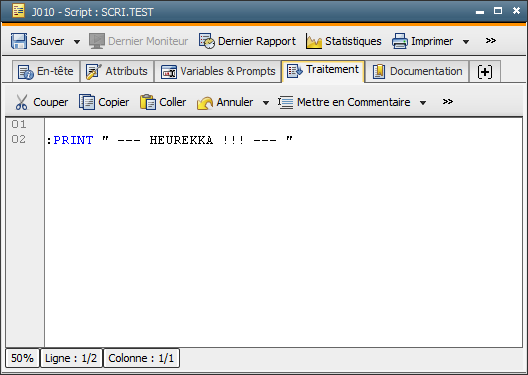Expand Mettre en Commentaire dropdown arrow
Viewport: 528px width, 375px height.
click(423, 103)
